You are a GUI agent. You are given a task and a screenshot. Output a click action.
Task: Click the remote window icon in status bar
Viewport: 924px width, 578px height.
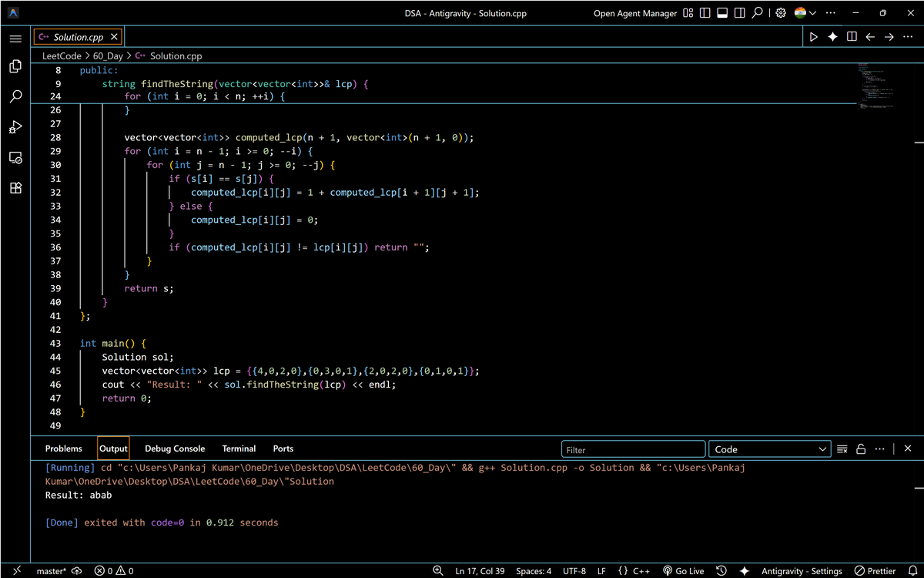(15, 570)
